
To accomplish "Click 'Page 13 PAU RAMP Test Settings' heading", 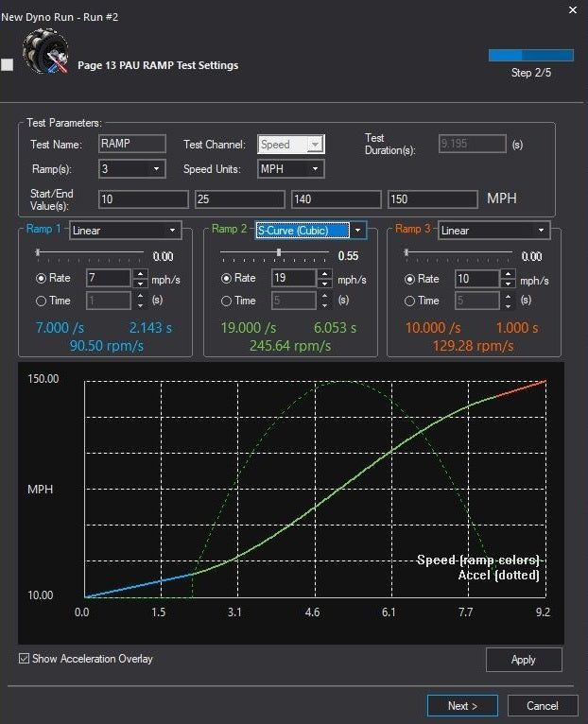I will click(158, 65).
